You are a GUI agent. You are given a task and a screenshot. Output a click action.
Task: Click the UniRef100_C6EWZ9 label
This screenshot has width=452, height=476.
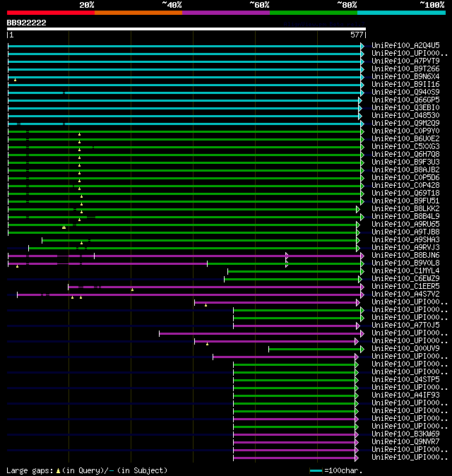[x=405, y=279]
